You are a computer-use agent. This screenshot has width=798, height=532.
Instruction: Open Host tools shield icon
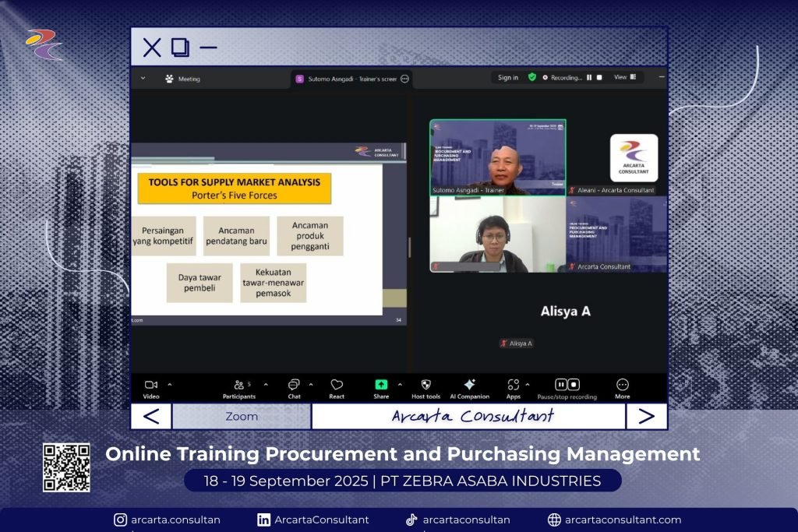[425, 385]
